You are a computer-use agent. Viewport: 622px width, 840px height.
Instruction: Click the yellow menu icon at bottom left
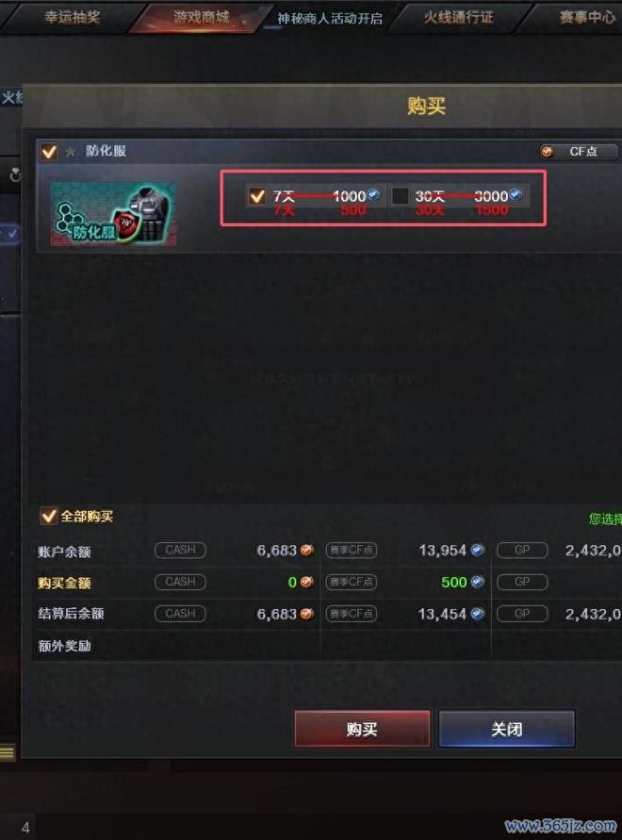[7, 752]
